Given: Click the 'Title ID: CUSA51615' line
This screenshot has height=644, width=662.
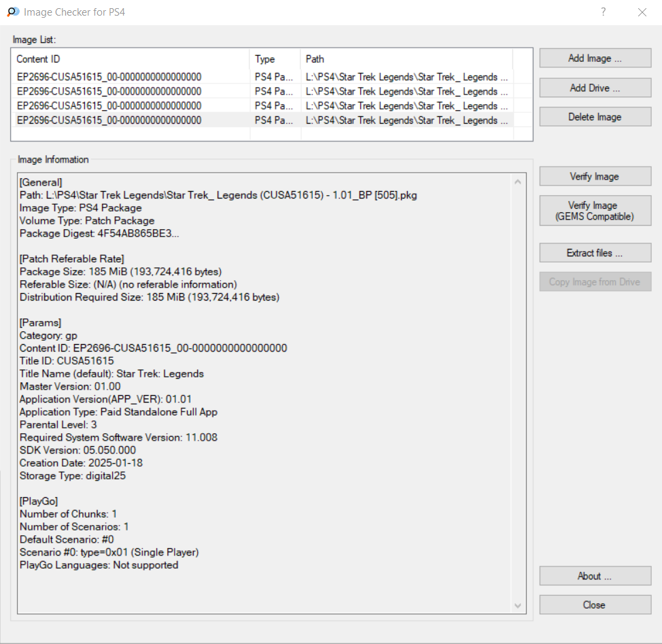Looking at the screenshot, I should coord(67,360).
